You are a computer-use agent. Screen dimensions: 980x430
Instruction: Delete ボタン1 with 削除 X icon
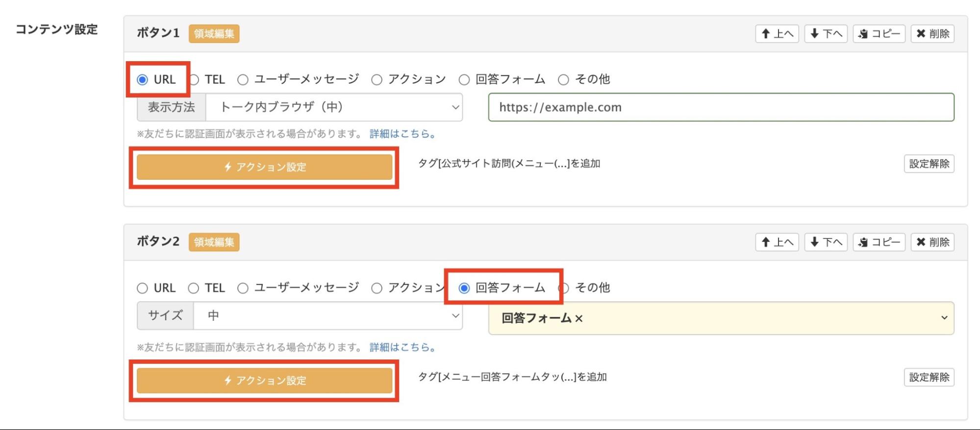[932, 34]
